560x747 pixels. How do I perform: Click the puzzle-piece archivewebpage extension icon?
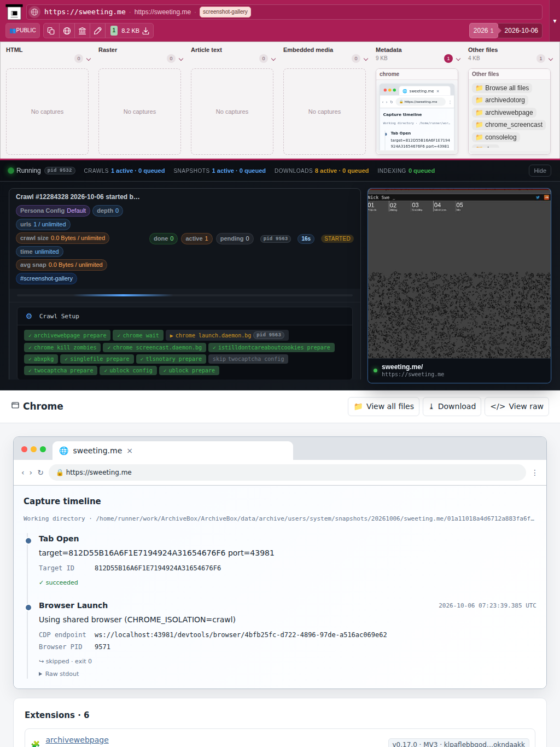(36, 744)
